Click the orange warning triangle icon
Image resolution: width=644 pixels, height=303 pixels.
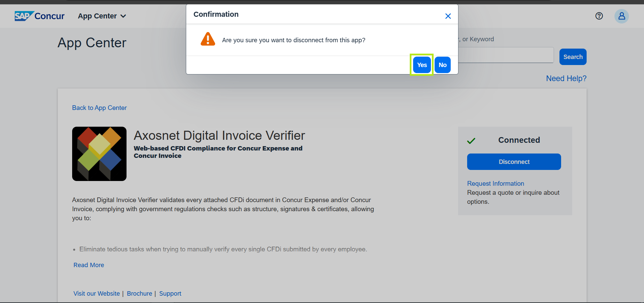[x=208, y=39]
